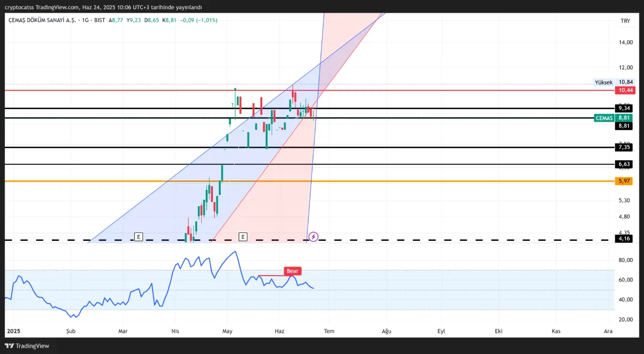
Task: Click the purple lightning bolt event icon
Action: pyautogui.click(x=313, y=236)
